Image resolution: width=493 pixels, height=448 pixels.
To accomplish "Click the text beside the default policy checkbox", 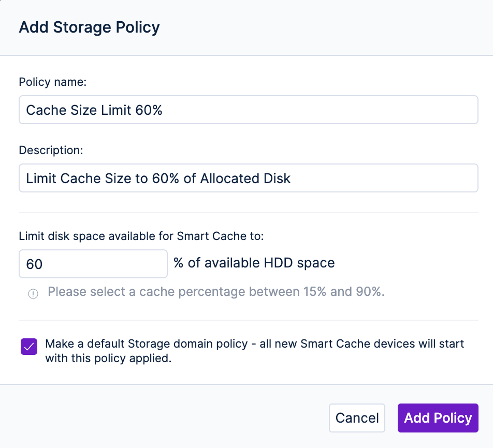I will 255,350.
